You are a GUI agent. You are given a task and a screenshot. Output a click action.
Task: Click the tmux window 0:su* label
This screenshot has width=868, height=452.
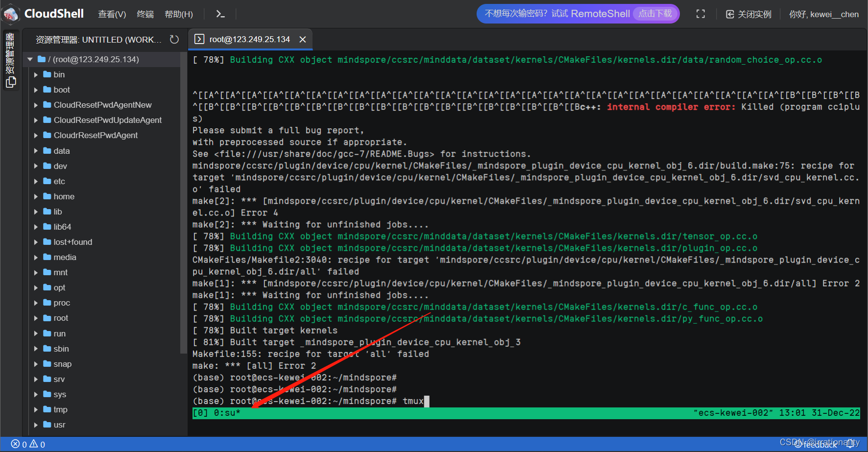pos(227,413)
